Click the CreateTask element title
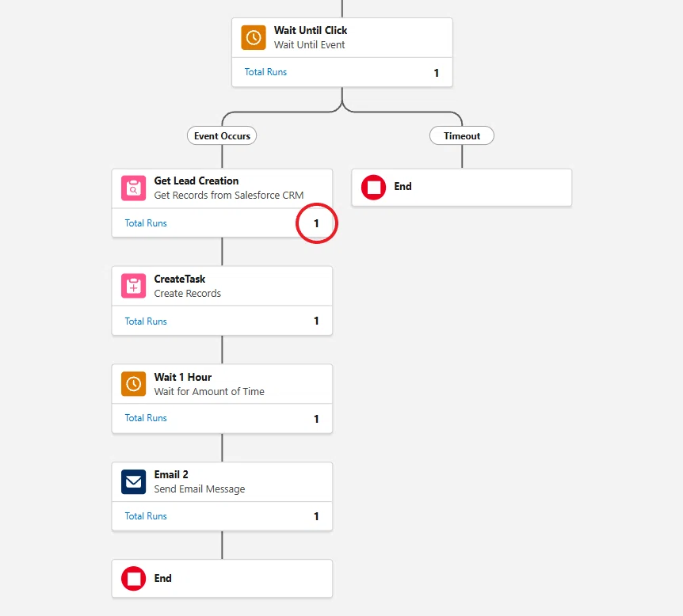683x616 pixels. point(179,279)
